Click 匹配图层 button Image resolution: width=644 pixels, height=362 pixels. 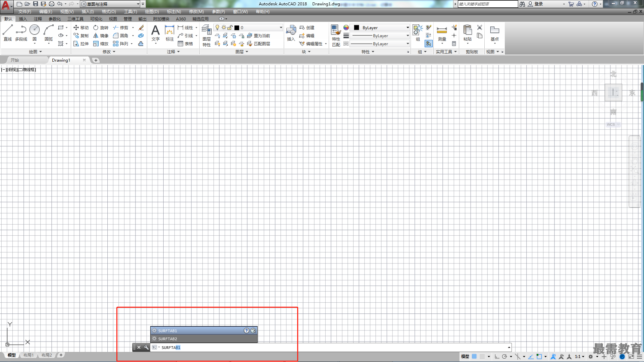pyautogui.click(x=259, y=44)
